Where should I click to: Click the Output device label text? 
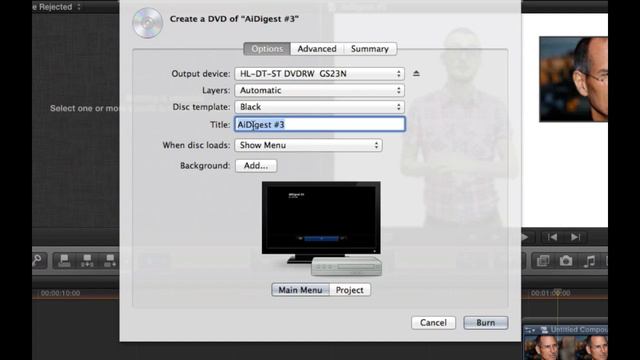(201, 74)
